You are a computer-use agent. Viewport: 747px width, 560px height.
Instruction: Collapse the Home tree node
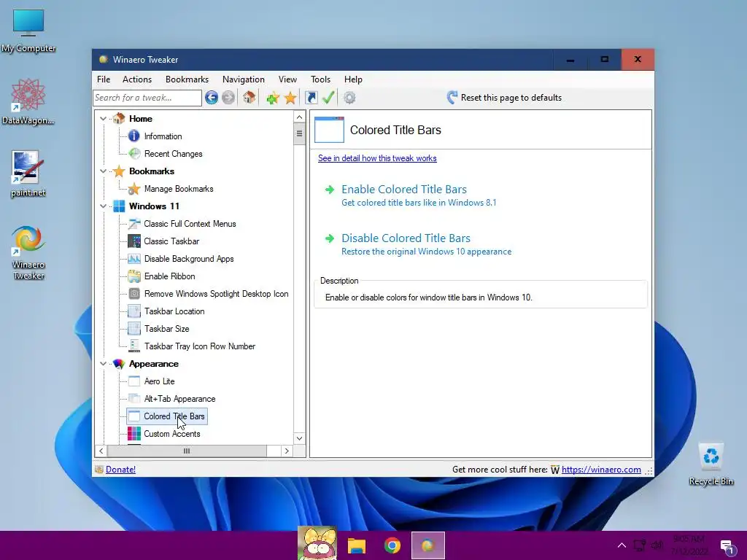tap(104, 119)
